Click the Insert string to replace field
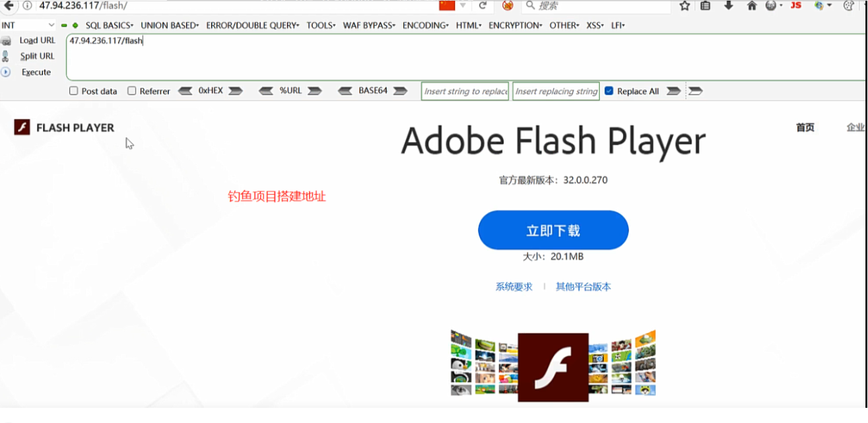868x423 pixels. pyautogui.click(x=465, y=91)
